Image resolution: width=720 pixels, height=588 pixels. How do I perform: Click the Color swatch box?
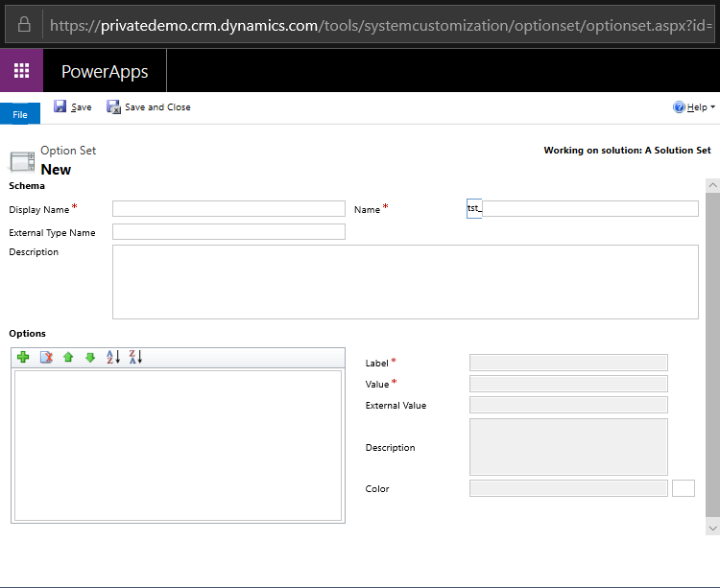(684, 488)
